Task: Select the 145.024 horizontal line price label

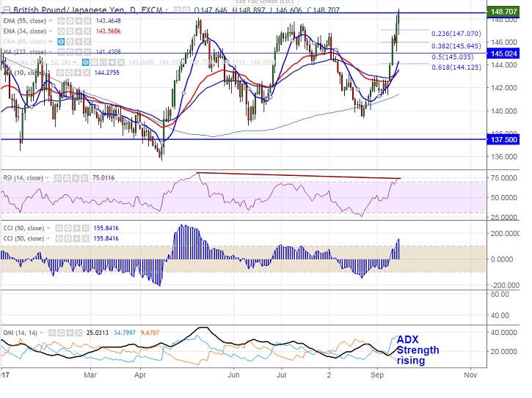Action: [503, 54]
